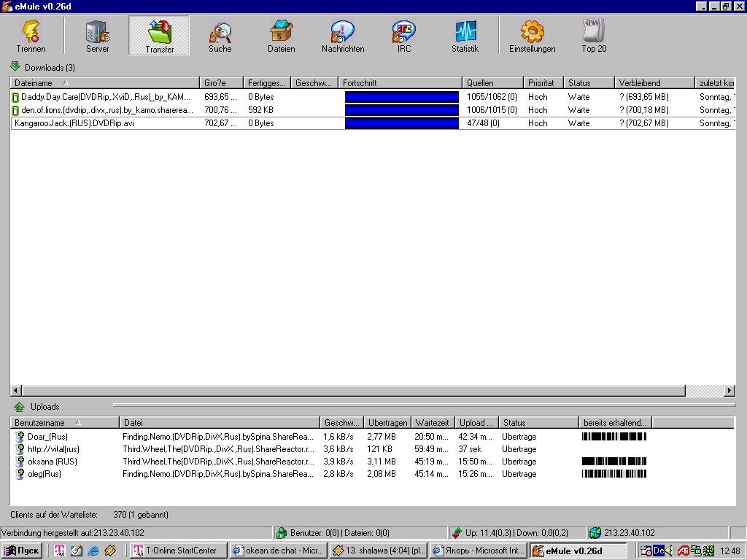Click the 3,6 kB/s speed value
Viewport: 747px width, 560px height.
pos(338,448)
